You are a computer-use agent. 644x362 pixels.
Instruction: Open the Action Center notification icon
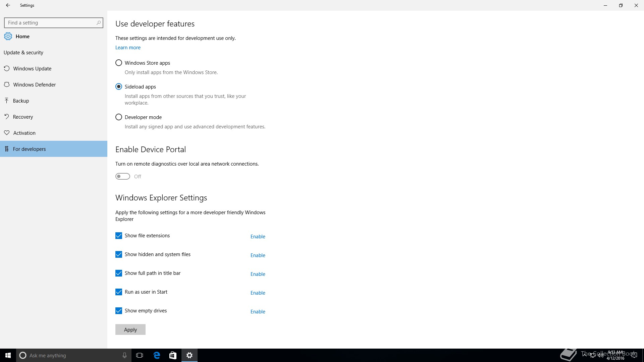point(634,355)
